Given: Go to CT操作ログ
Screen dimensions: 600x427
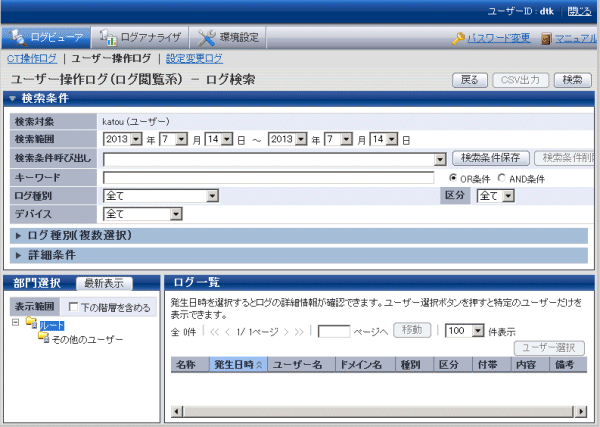Looking at the screenshot, I should click(x=32, y=59).
